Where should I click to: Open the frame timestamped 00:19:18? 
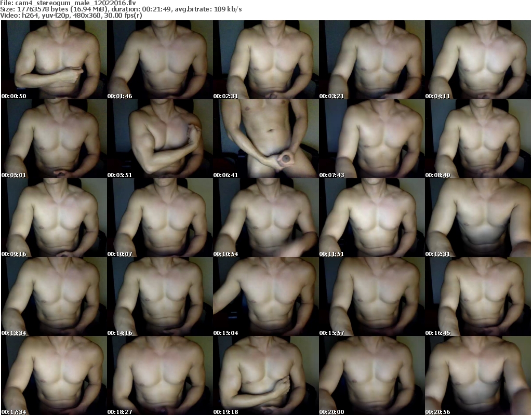pyautogui.click(x=266, y=376)
